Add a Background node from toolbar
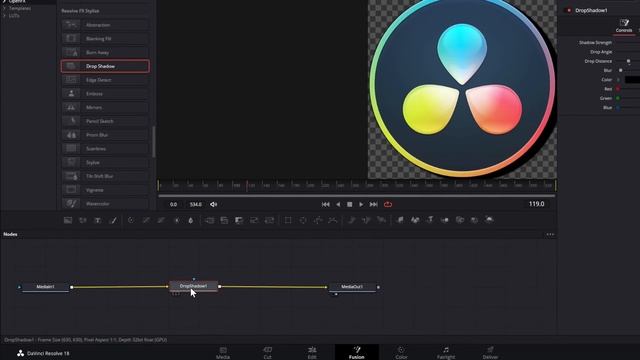 (68, 220)
